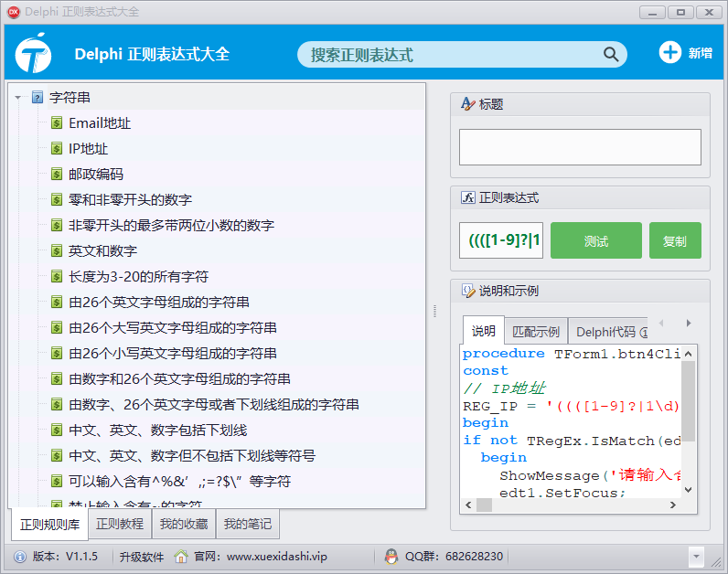Click the code box horizontal scrollbar thumb
Viewport: 728px width, 574px height.
[x=484, y=505]
